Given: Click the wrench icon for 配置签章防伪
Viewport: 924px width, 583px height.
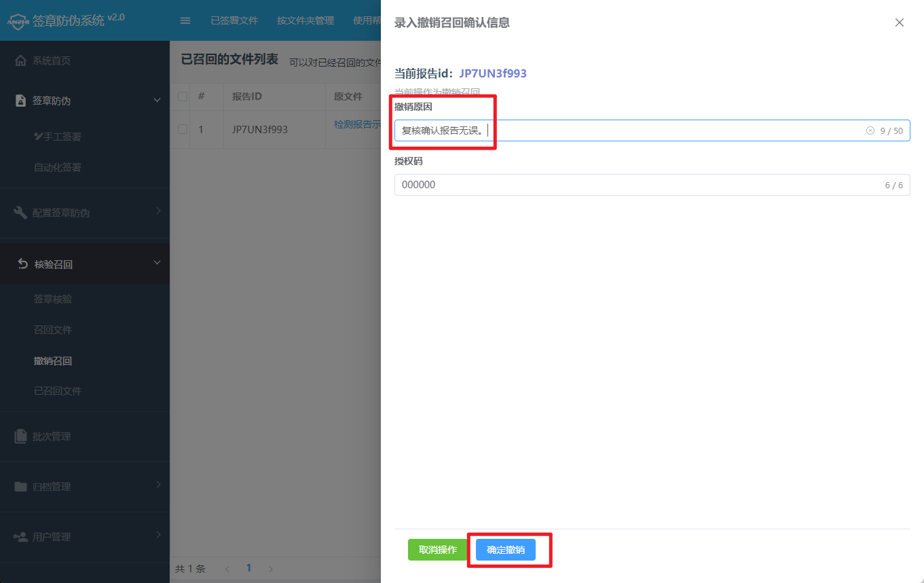Looking at the screenshot, I should (x=21, y=213).
